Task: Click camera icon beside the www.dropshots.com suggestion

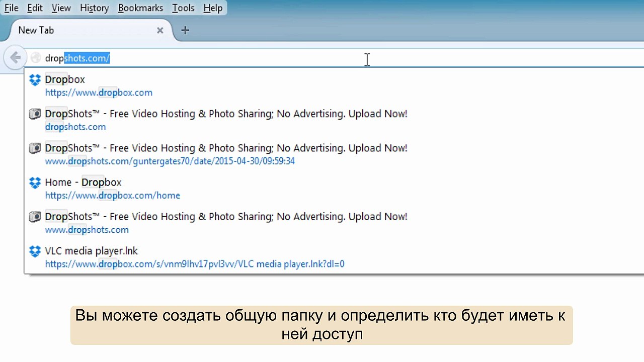Action: click(x=35, y=217)
